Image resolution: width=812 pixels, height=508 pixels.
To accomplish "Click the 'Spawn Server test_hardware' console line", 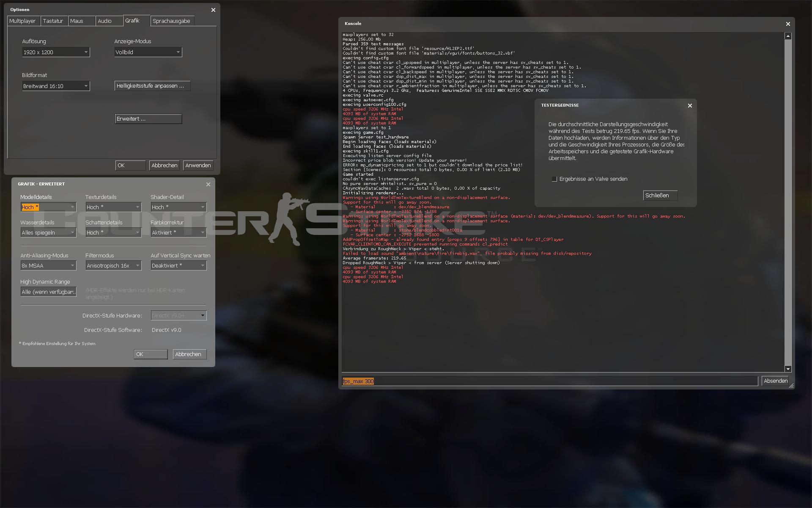I will [376, 137].
